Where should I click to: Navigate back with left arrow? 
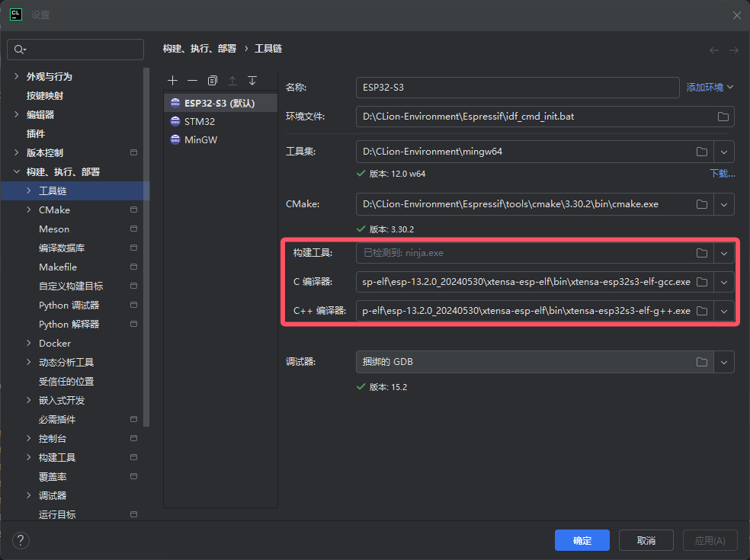[714, 50]
